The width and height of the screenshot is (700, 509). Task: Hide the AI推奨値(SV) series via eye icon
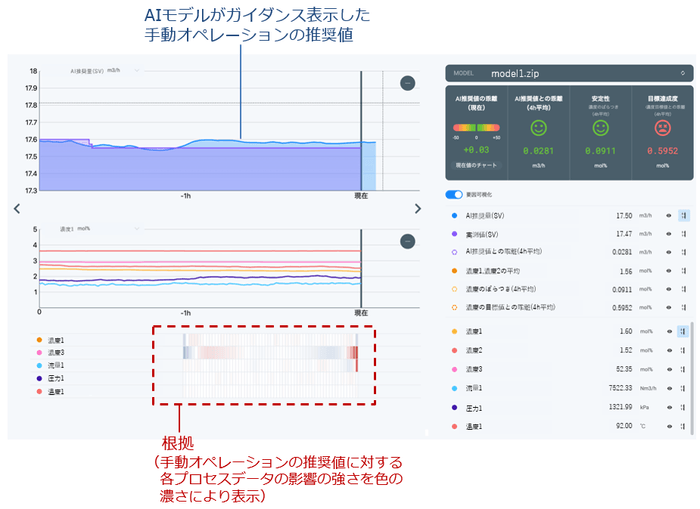click(x=669, y=215)
